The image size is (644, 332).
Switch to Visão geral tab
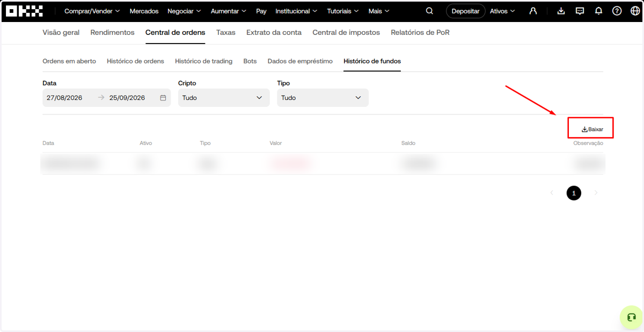click(x=61, y=32)
